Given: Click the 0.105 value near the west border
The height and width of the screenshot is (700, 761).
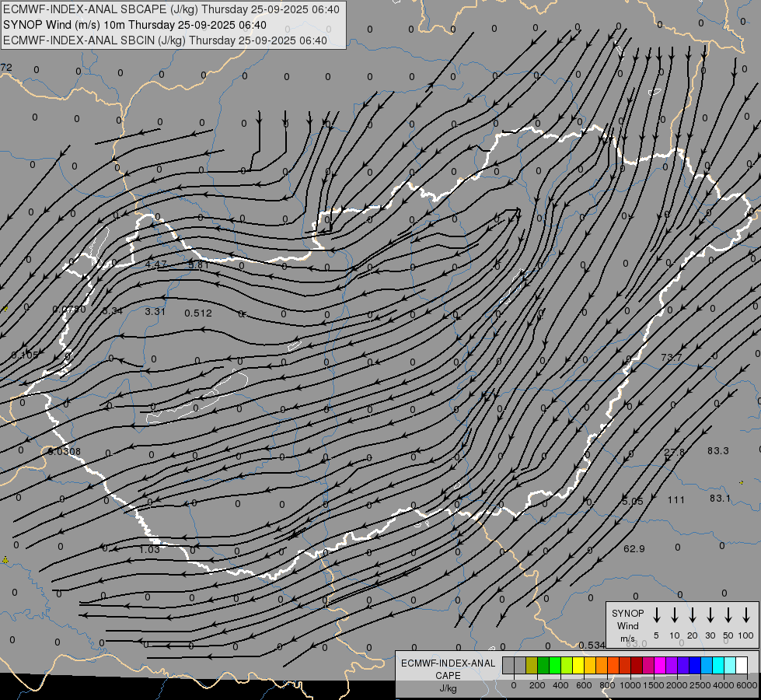Looking at the screenshot, I should click(24, 355).
